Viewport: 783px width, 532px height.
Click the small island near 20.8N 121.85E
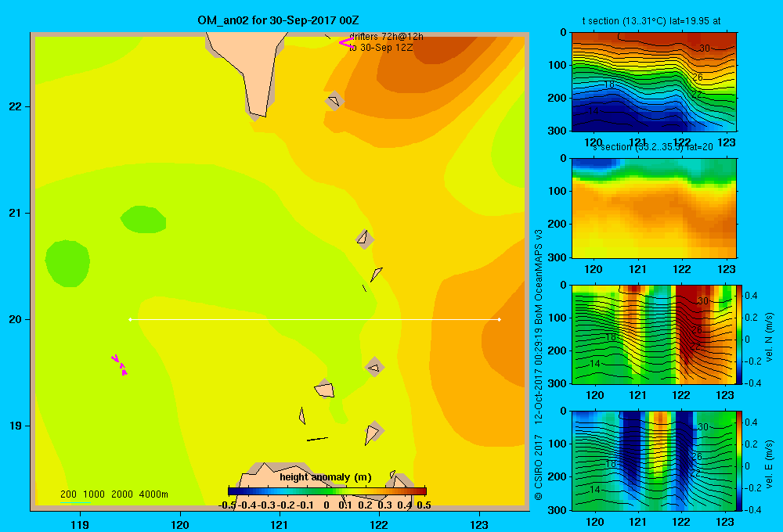point(364,239)
